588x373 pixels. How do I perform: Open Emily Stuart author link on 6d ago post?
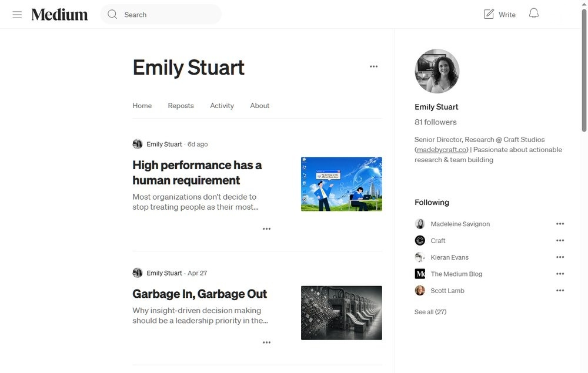(x=164, y=144)
